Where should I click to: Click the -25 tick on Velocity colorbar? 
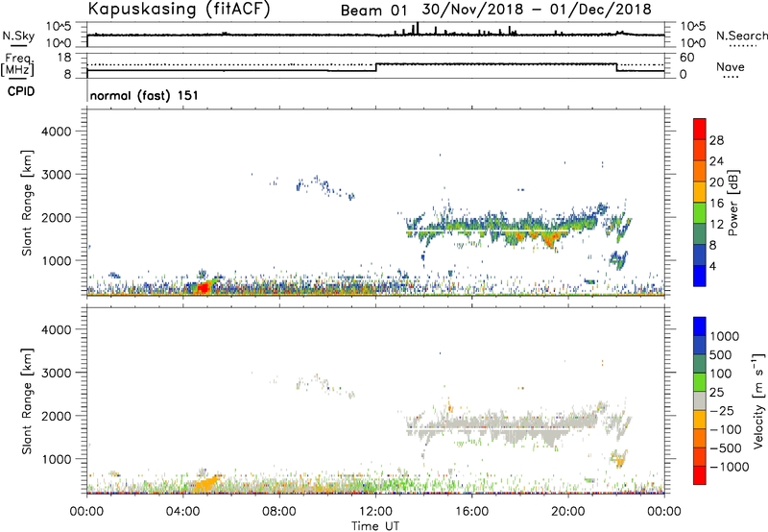click(x=722, y=411)
